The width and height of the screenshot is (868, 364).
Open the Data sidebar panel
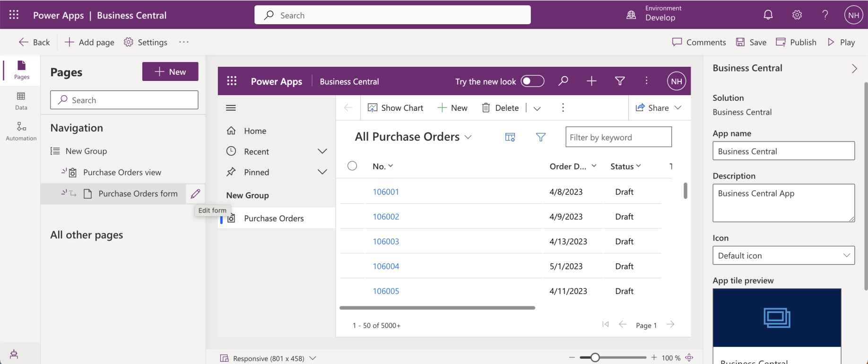coord(21,101)
